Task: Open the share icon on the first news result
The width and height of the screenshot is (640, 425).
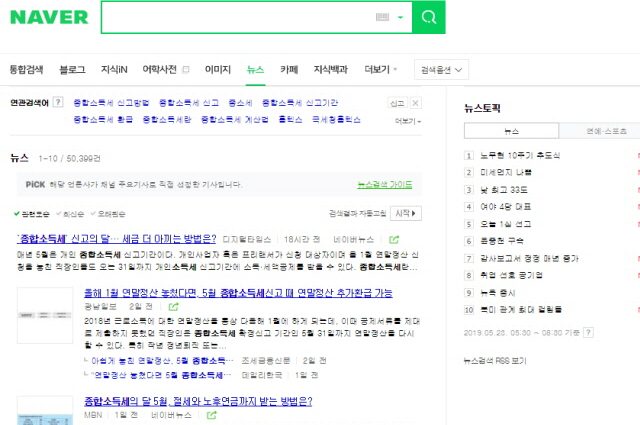Action: coord(394,240)
